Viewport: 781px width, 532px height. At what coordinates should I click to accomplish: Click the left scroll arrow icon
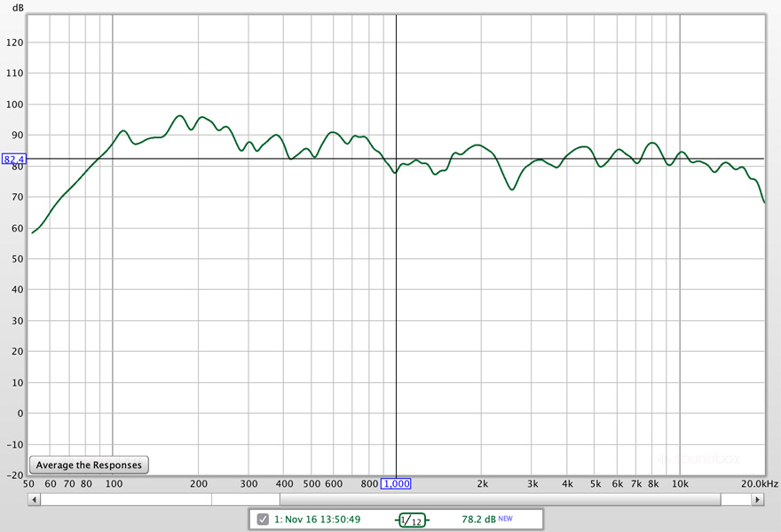[x=33, y=499]
